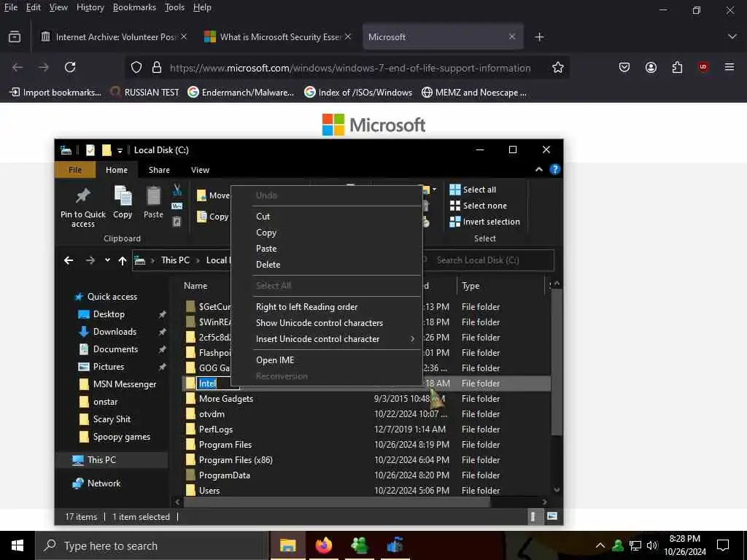This screenshot has height=560, width=747.
Task: Select Downloads in Quick access
Action: click(x=115, y=332)
